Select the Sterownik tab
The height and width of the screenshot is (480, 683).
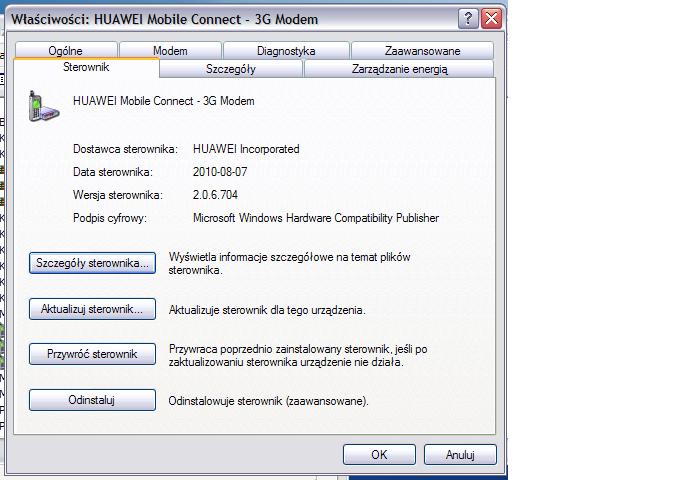point(86,68)
